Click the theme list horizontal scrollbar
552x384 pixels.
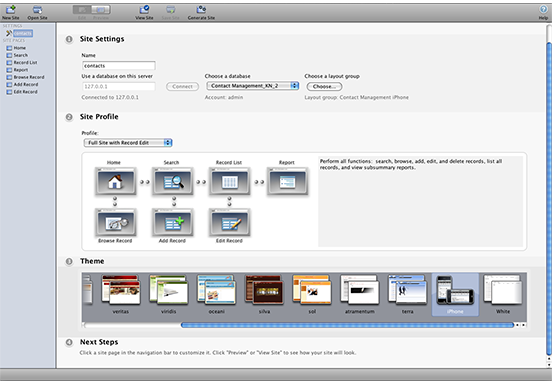pos(347,325)
